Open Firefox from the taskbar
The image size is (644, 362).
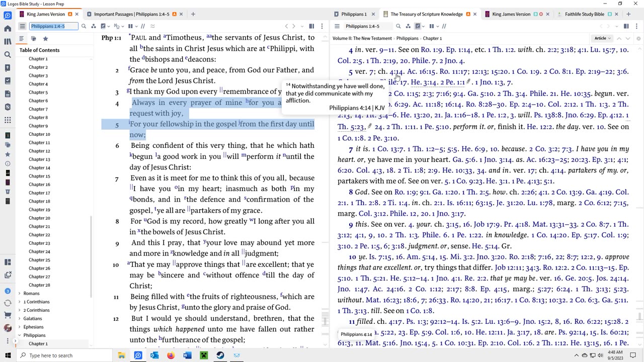(x=171, y=355)
